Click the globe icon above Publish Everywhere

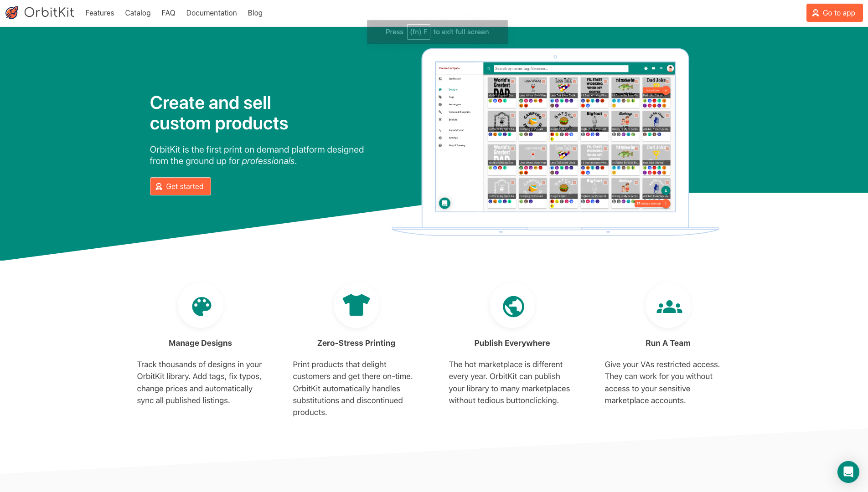tap(513, 306)
